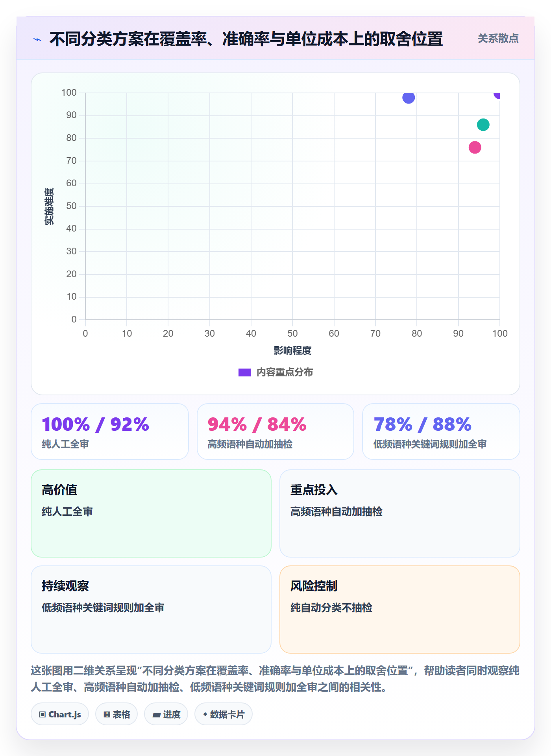
Task: Click 纯自动分类不抽检 text in 风险控制 card
Action: 331,608
